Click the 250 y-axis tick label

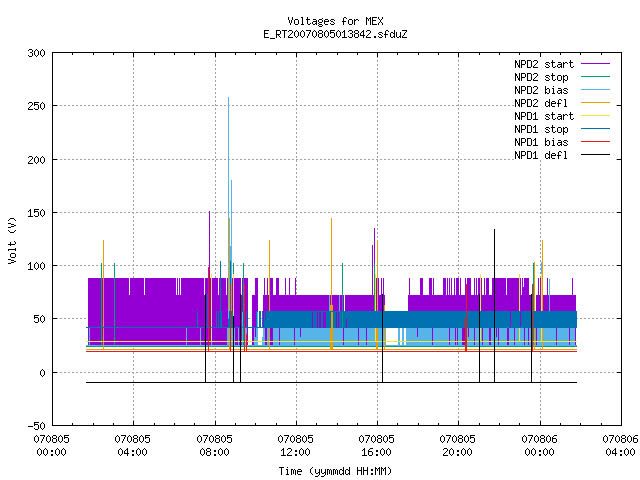36,106
